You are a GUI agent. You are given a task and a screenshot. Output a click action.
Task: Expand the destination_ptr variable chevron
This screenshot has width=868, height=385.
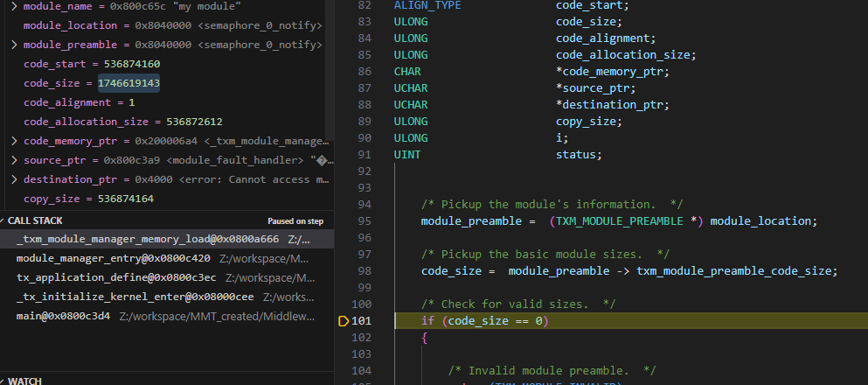(14, 179)
